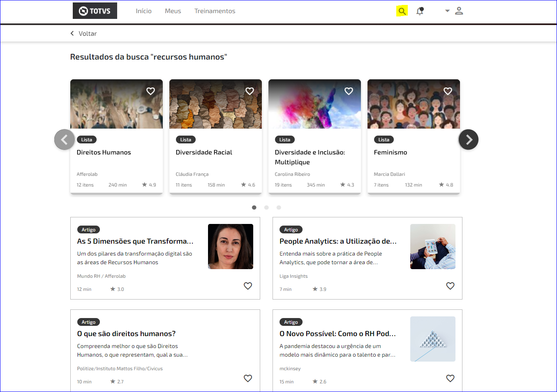Open the Direitos Humanos card thumbnail
This screenshot has width=557, height=392.
(116, 104)
